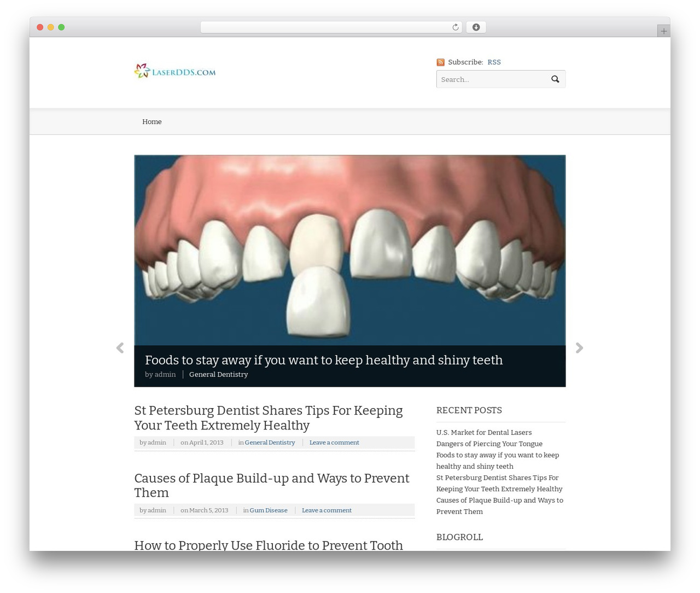Open St Petersburg Dentist post title
700x593 pixels.
(x=269, y=418)
